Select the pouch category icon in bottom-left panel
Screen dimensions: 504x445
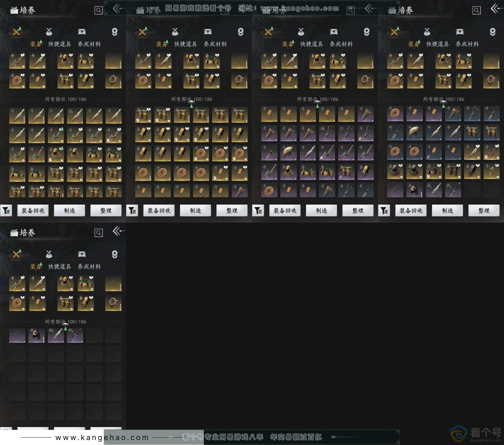[x=49, y=254]
